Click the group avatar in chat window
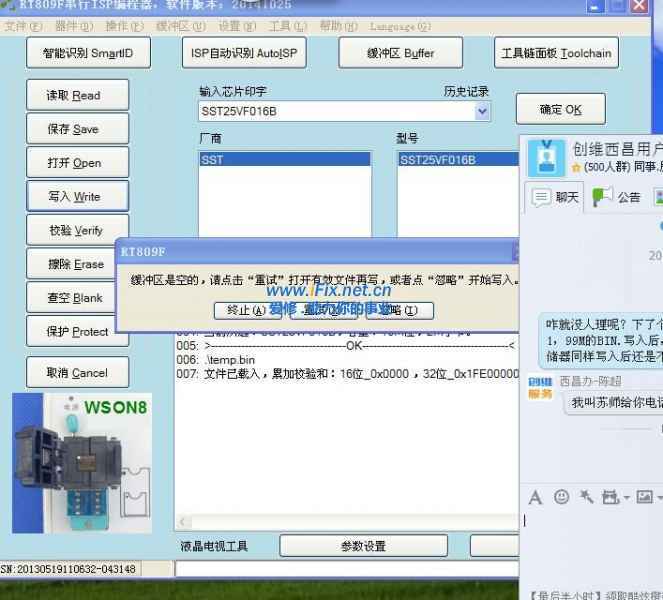Screen dimensions: 663x600 click(x=546, y=158)
